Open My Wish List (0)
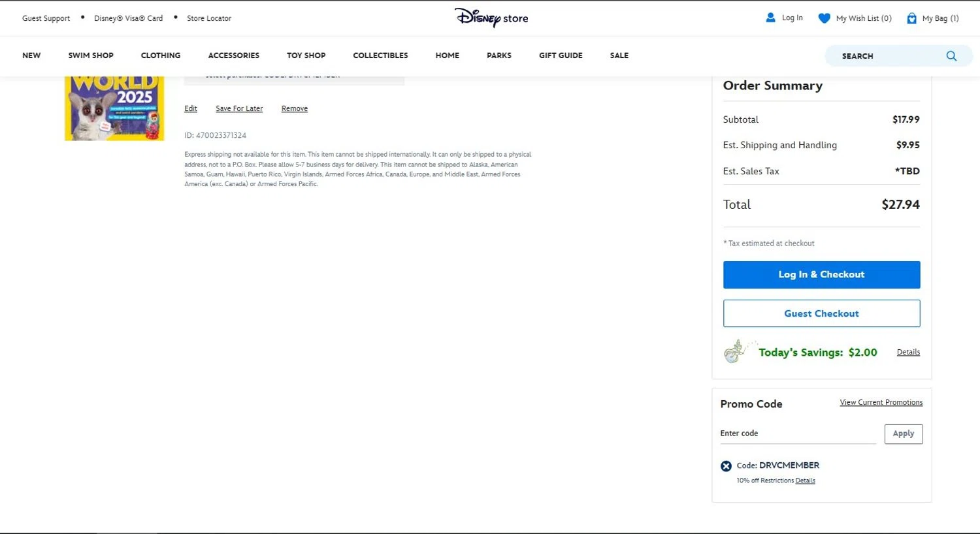This screenshot has height=534, width=980. coord(864,18)
